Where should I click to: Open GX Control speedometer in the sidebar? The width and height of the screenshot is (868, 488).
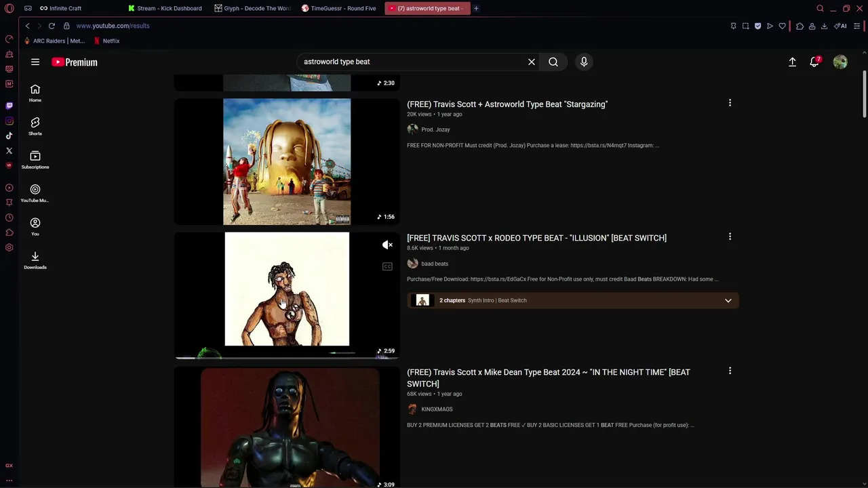coord(9,39)
